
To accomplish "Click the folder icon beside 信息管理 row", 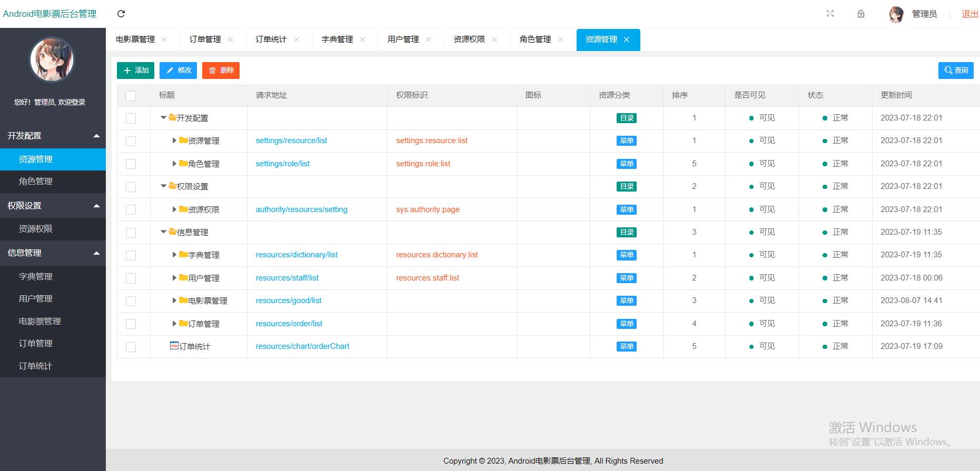I will point(172,232).
